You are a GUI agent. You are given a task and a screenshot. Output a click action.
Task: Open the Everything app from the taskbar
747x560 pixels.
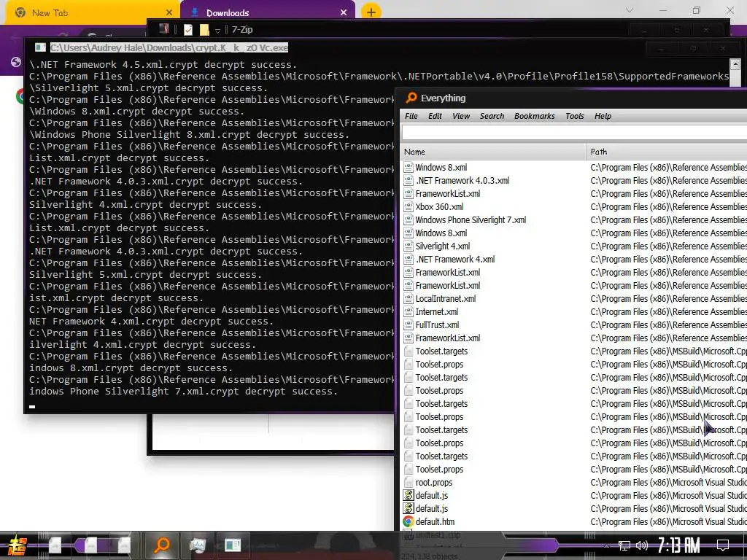pyautogui.click(x=162, y=544)
